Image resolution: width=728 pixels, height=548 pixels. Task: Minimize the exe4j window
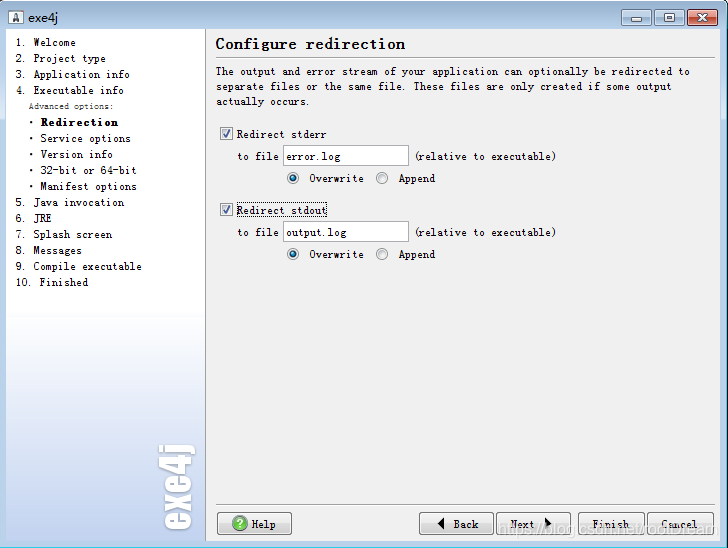636,18
